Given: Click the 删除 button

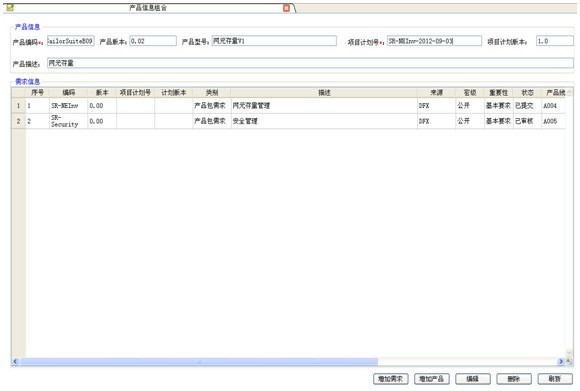Looking at the screenshot, I should tap(514, 379).
